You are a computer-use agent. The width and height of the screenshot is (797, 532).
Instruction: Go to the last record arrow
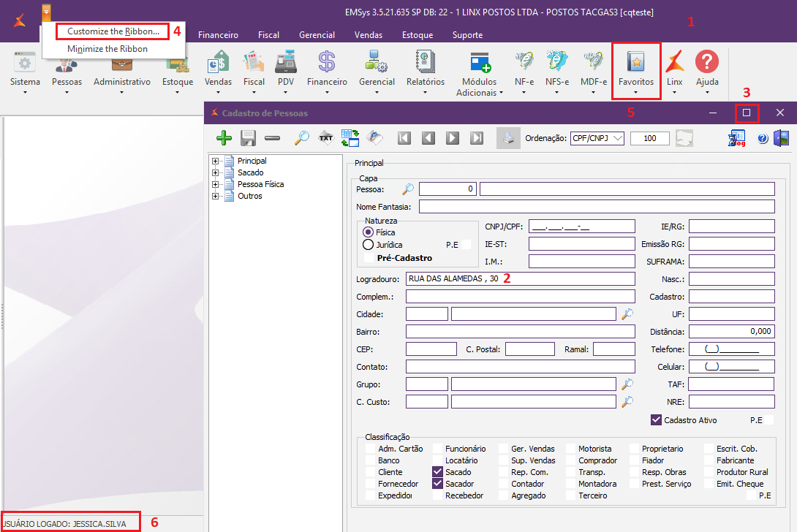tap(477, 138)
